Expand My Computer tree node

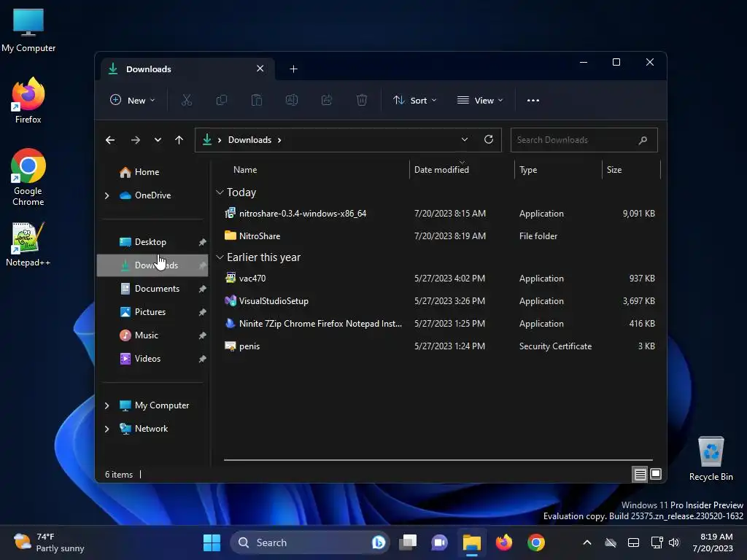click(107, 405)
